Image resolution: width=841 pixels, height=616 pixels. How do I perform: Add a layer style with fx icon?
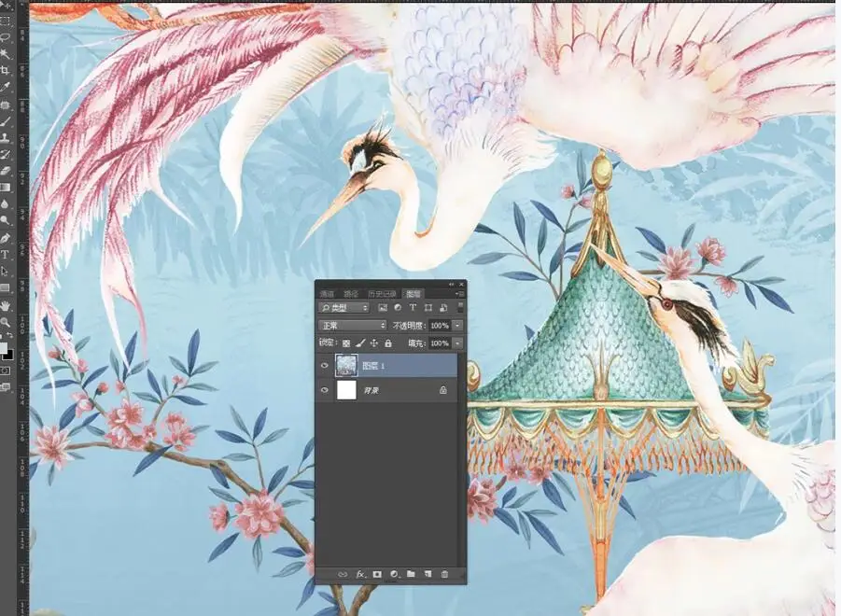[360, 574]
